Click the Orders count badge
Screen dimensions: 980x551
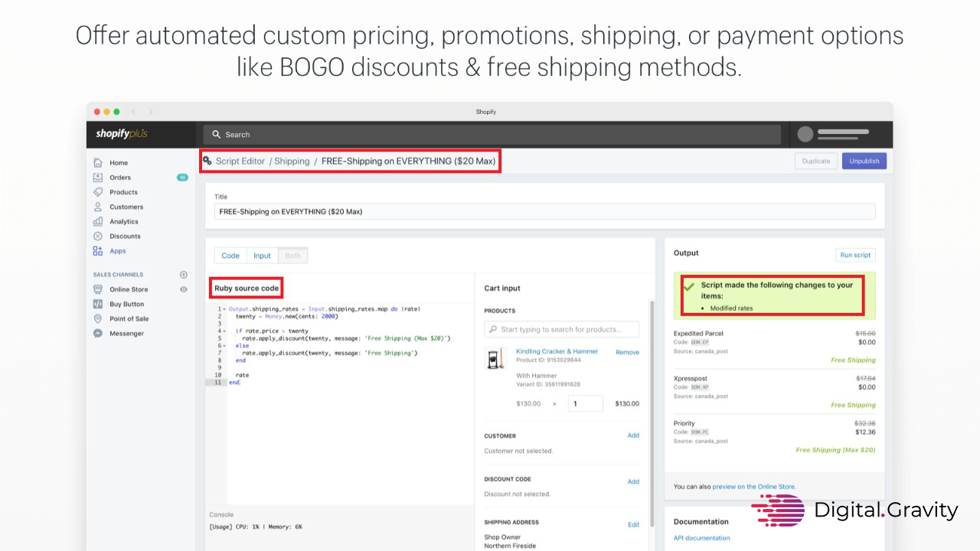tap(182, 178)
